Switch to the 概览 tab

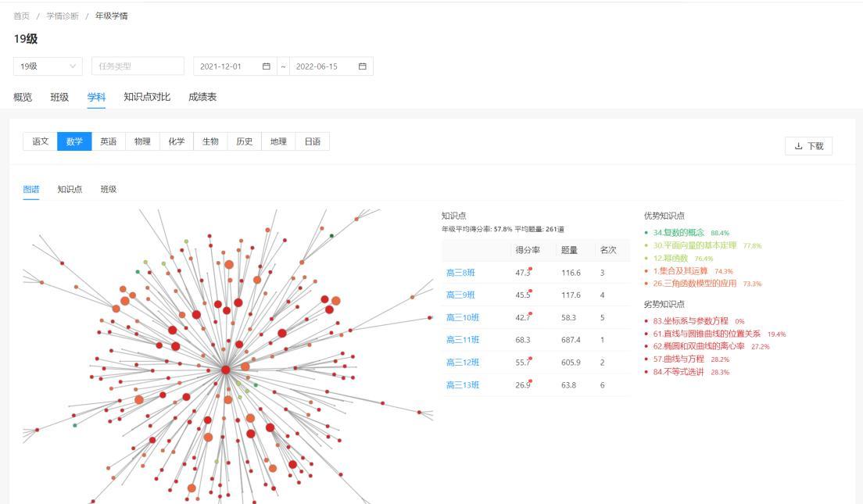pos(23,97)
